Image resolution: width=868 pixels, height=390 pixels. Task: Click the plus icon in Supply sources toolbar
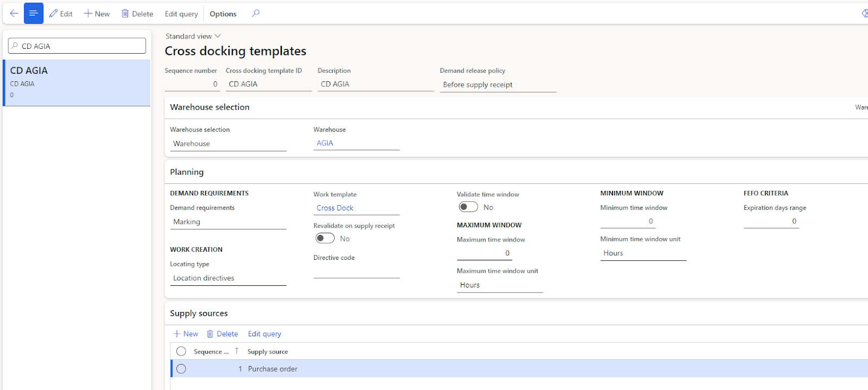pyautogui.click(x=177, y=334)
